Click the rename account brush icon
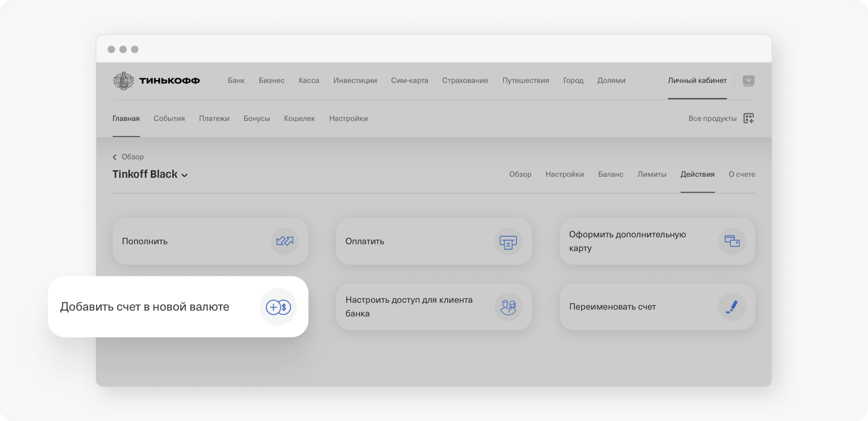 click(x=732, y=307)
